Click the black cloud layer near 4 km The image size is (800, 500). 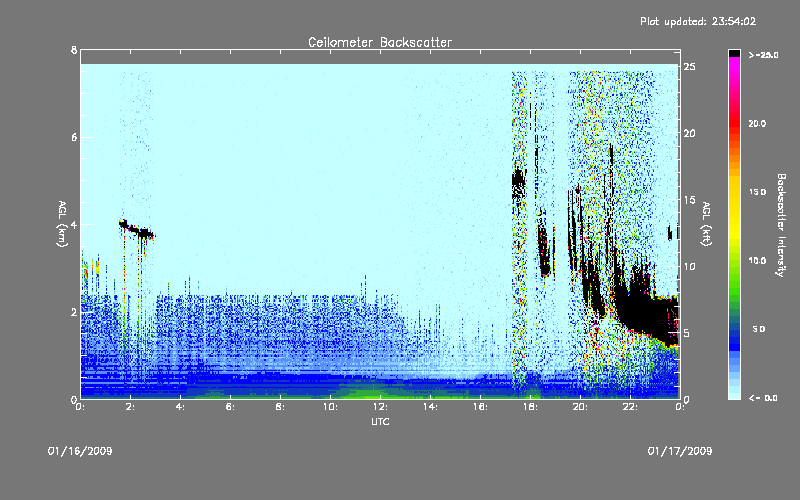(x=137, y=230)
